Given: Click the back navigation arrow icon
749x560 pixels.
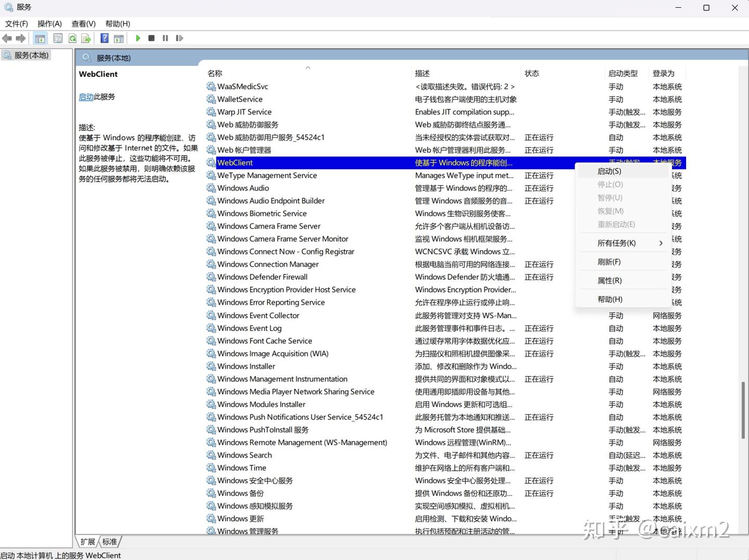Looking at the screenshot, I should (7, 38).
